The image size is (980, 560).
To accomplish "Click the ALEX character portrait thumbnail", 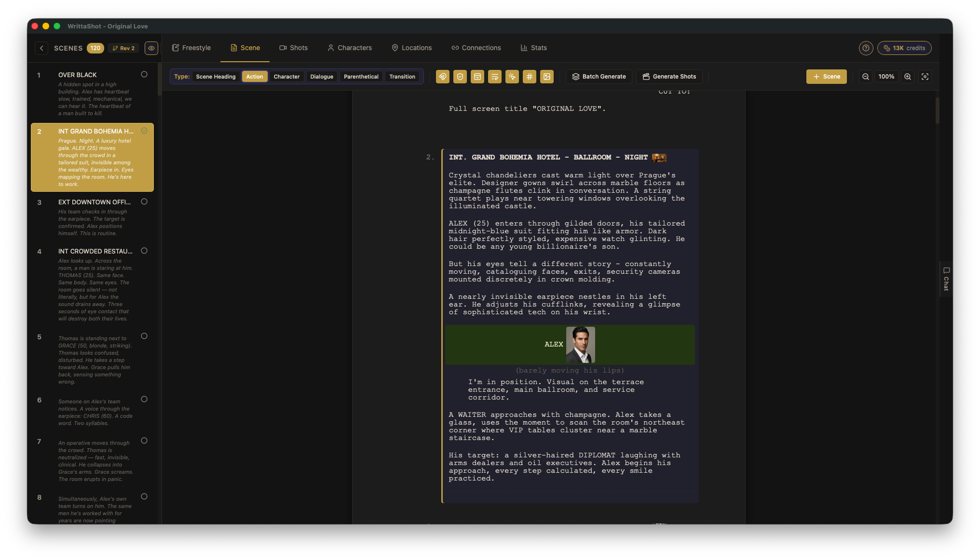I will pos(580,345).
